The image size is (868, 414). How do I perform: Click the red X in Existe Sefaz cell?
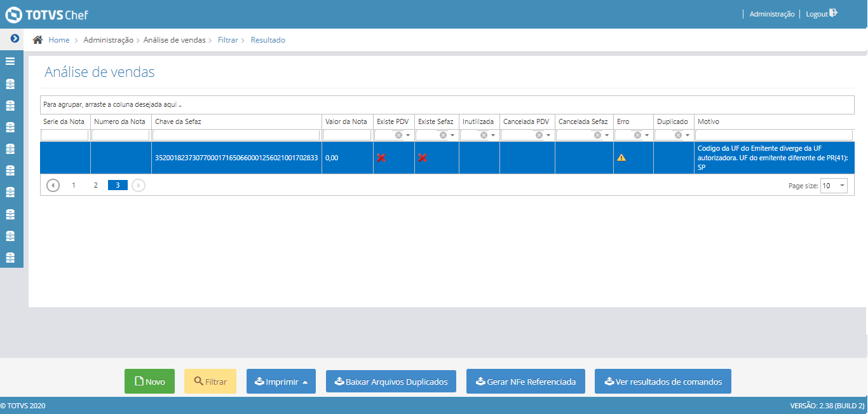[423, 158]
